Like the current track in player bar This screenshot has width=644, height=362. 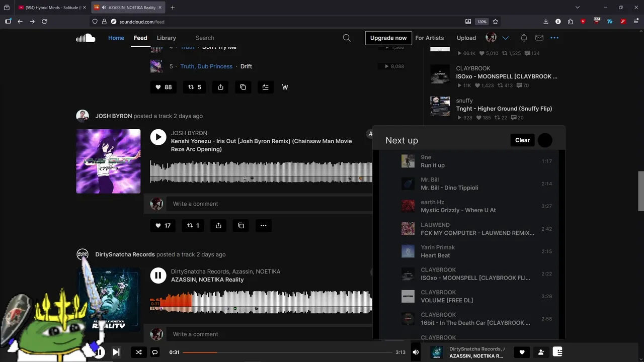click(x=522, y=352)
